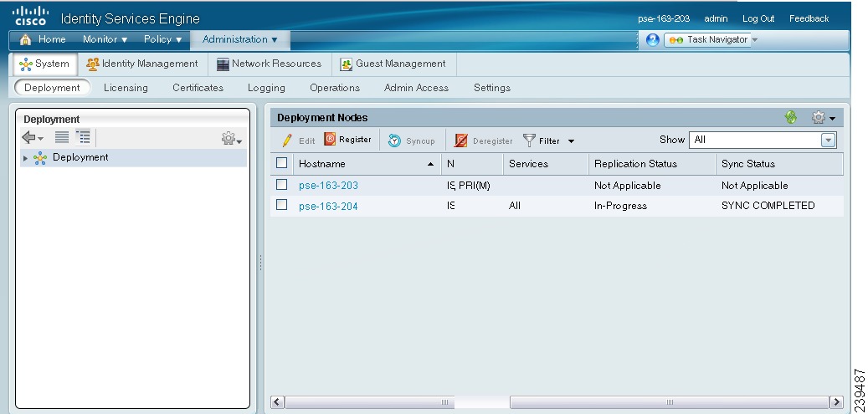Open the Logging sub-tab
The height and width of the screenshot is (414, 868).
(x=266, y=88)
